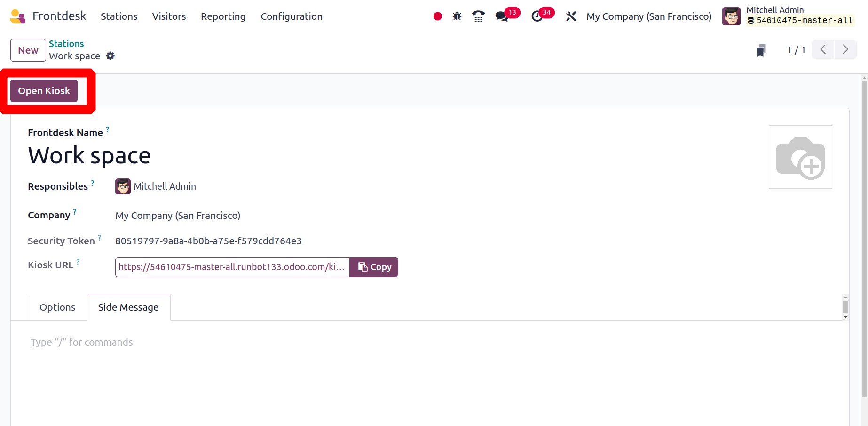This screenshot has width=868, height=426.
Task: Open the Reporting menu
Action: (223, 16)
